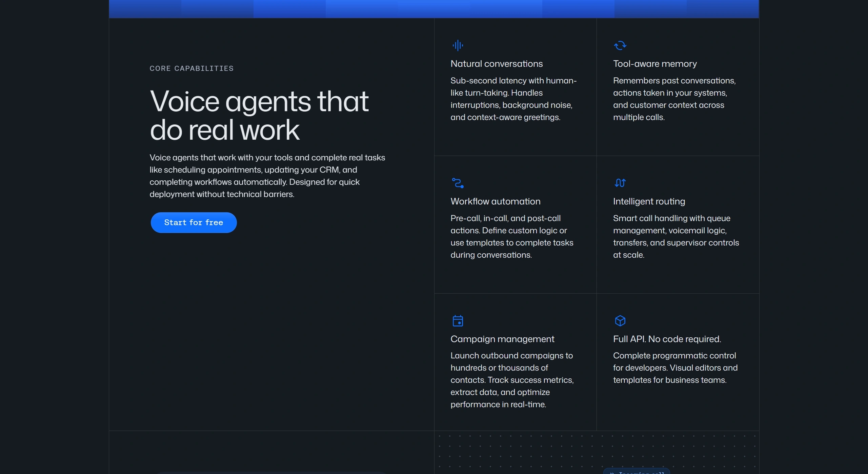The width and height of the screenshot is (868, 474).
Task: Click the Full API. No code required heading
Action: tap(667, 339)
